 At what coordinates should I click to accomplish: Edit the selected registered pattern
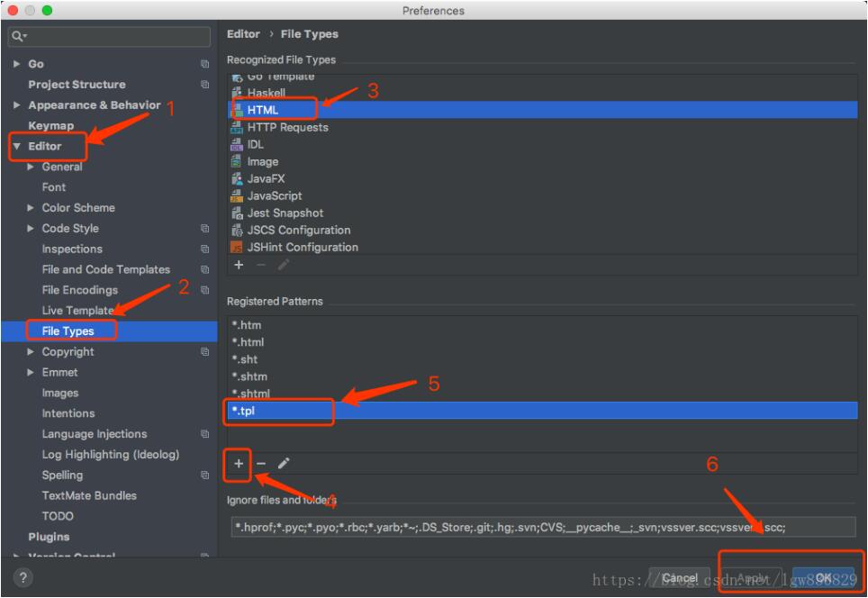click(x=284, y=464)
